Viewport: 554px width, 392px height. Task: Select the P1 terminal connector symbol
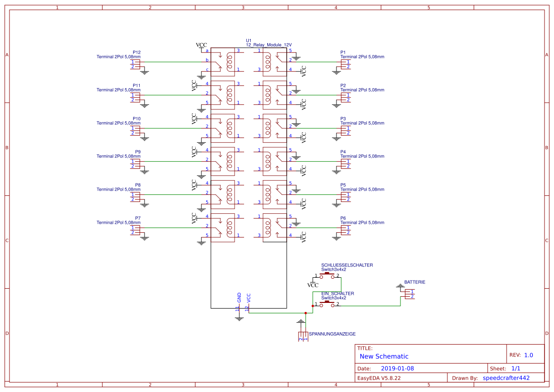[x=345, y=64]
